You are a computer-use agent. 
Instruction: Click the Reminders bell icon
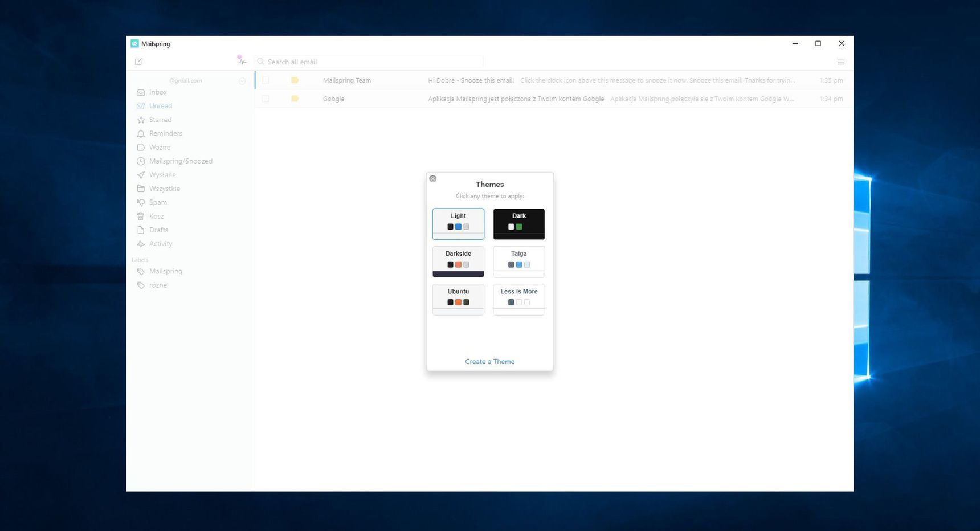(x=141, y=133)
